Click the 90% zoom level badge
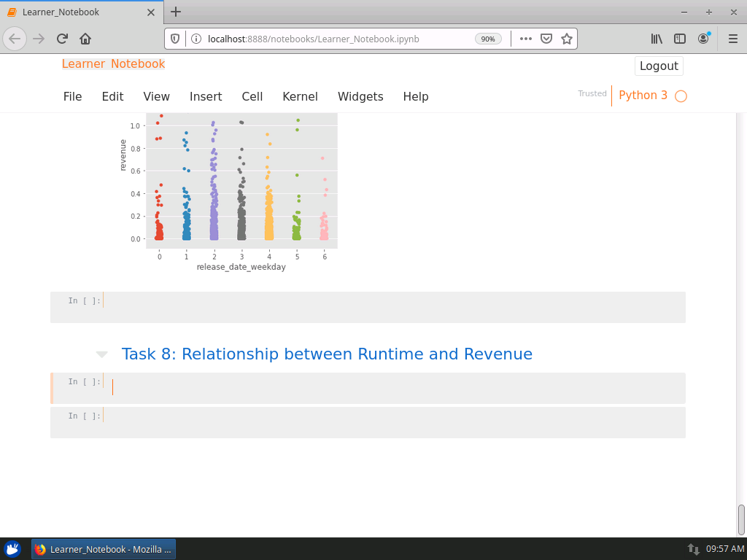747x560 pixels. tap(488, 39)
